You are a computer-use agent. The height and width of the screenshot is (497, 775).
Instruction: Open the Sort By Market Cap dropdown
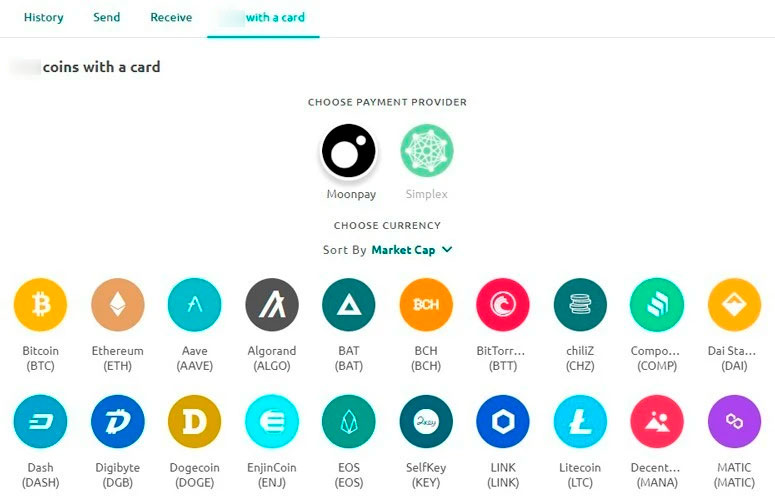[x=412, y=250]
